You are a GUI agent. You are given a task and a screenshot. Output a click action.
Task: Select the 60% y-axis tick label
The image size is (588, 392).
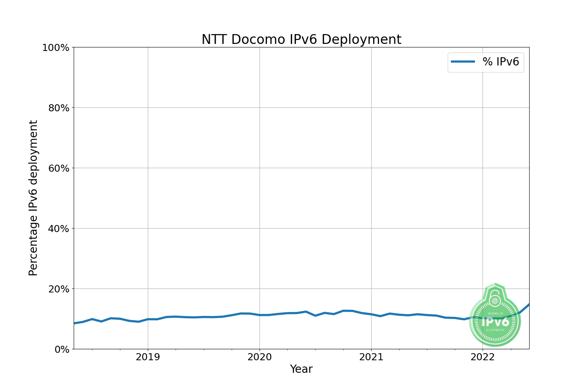(x=59, y=168)
